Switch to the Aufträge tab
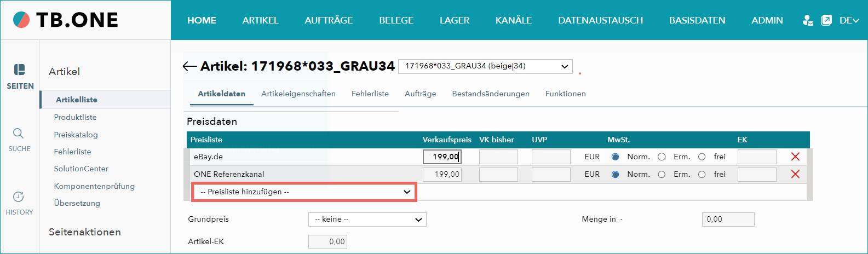 pos(421,94)
